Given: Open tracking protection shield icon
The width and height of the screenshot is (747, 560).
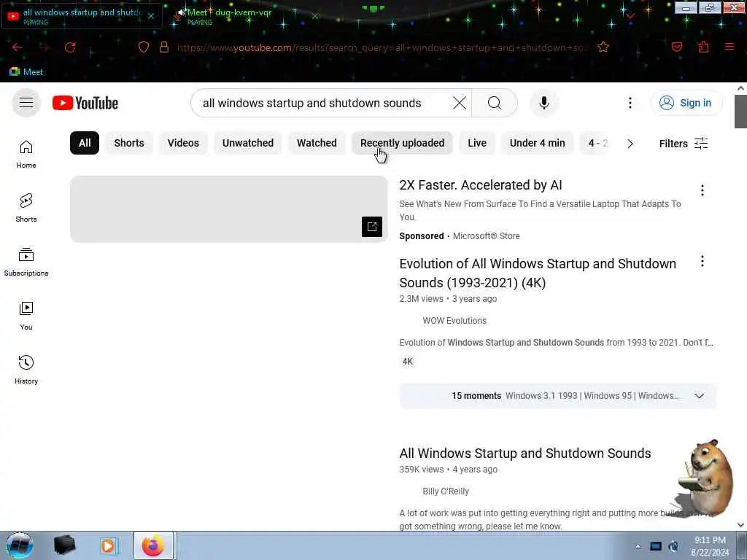Looking at the screenshot, I should pos(144,47).
